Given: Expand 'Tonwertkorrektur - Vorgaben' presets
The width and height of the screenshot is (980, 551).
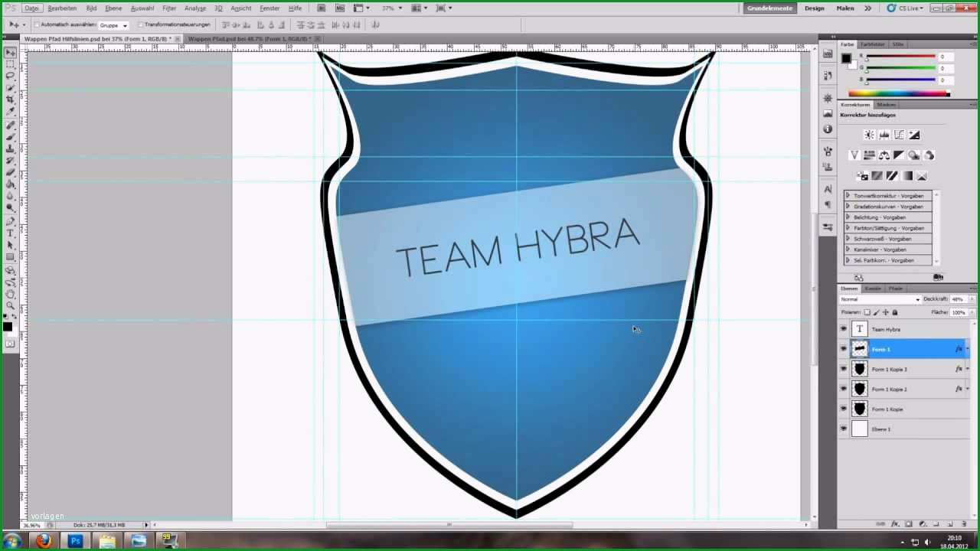Looking at the screenshot, I should (x=848, y=196).
